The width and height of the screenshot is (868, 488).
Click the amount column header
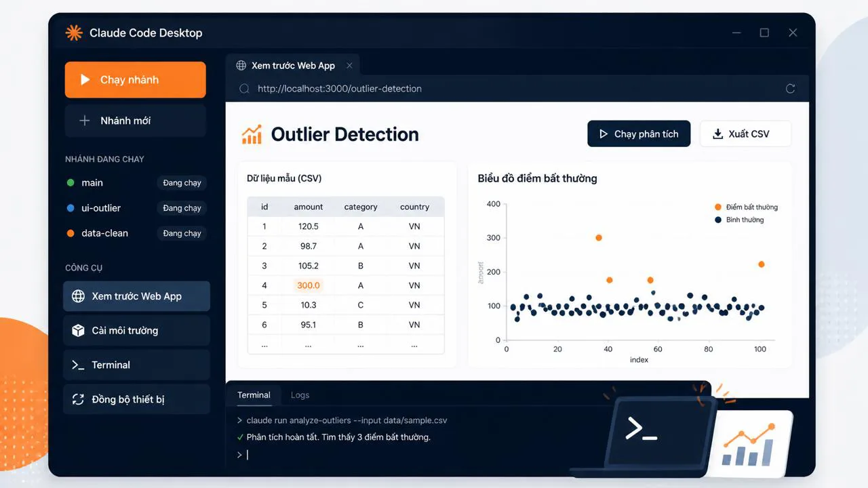pos(309,207)
